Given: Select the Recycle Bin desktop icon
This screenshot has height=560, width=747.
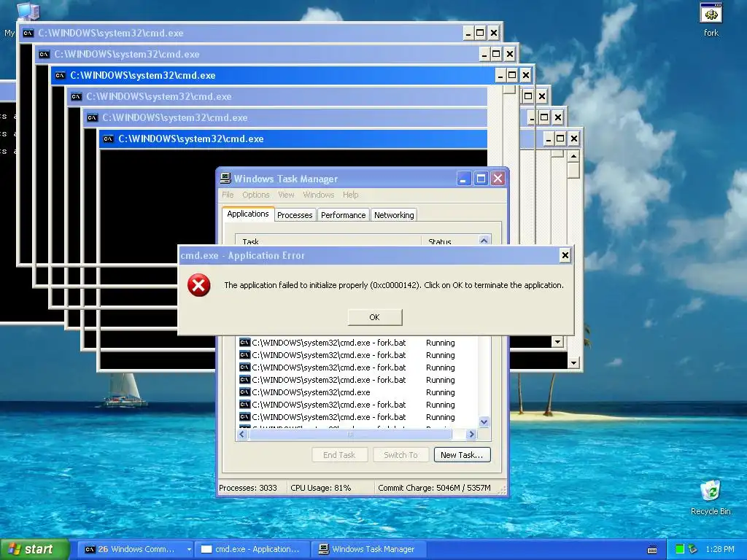Looking at the screenshot, I should coord(711,497).
